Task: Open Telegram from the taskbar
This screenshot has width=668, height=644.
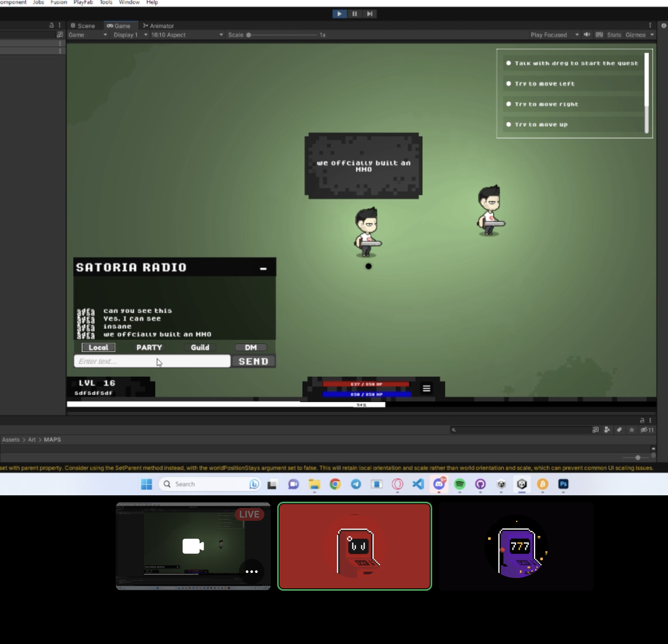Action: tap(356, 484)
